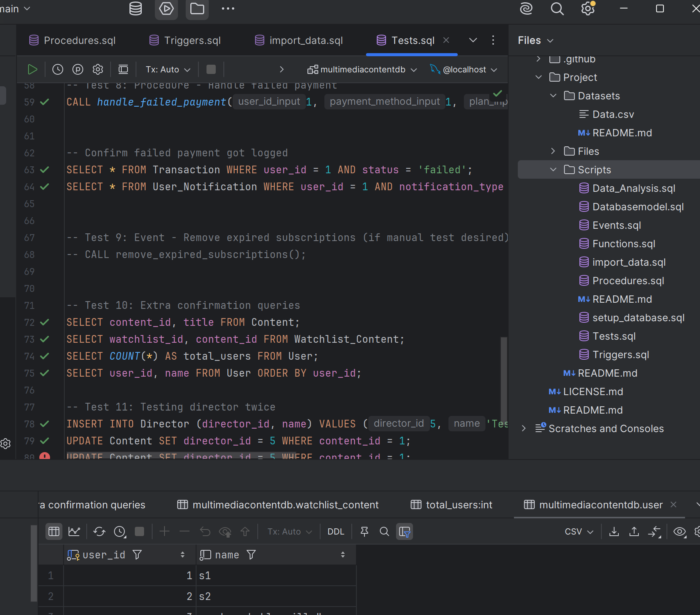
Task: Sort the user_id column arrows
Action: point(183,555)
